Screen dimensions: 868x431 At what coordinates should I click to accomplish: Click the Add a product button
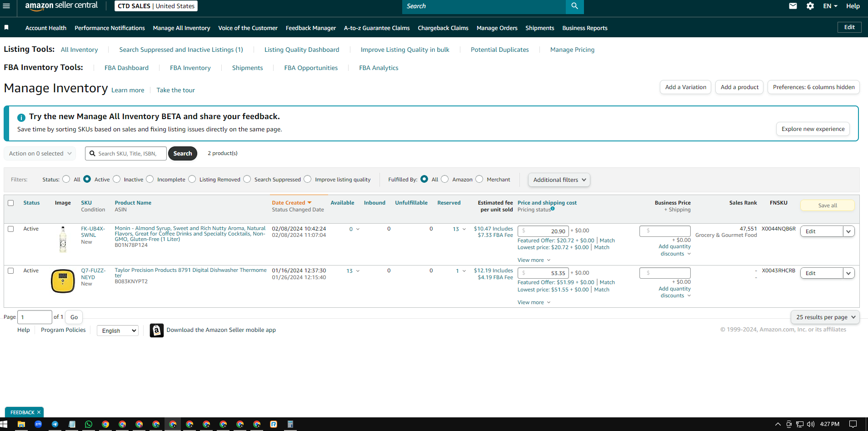click(739, 87)
